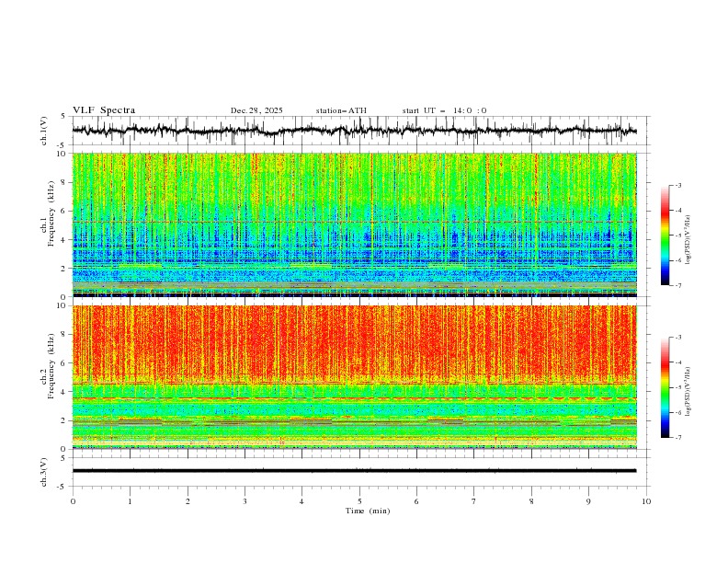728x563 pixels.
Task: Click the '-7' label on the lower colorbar
Action: tap(678, 437)
